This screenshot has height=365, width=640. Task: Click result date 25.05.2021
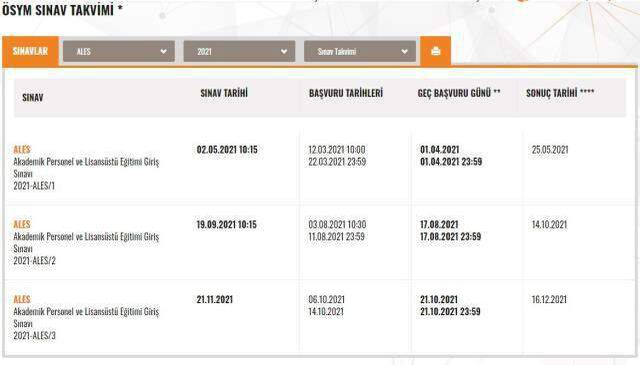coord(550,149)
